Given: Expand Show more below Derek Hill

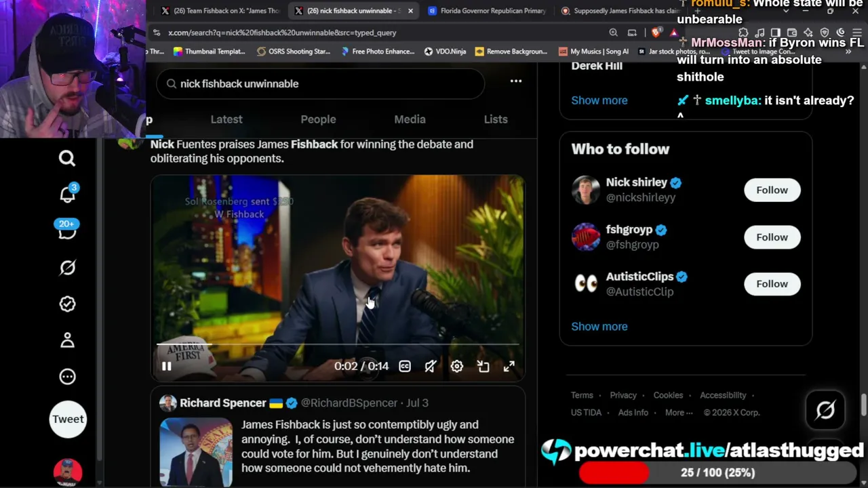Looking at the screenshot, I should [x=599, y=100].
